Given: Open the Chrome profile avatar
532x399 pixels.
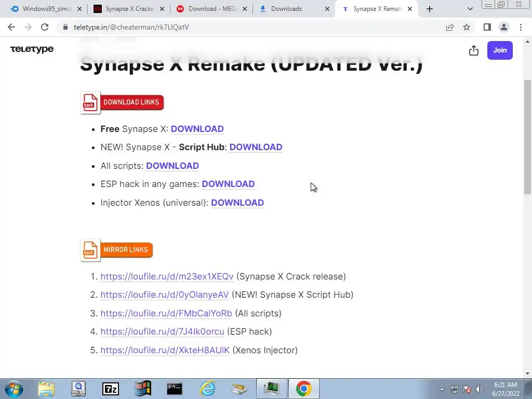Looking at the screenshot, I should (x=504, y=27).
